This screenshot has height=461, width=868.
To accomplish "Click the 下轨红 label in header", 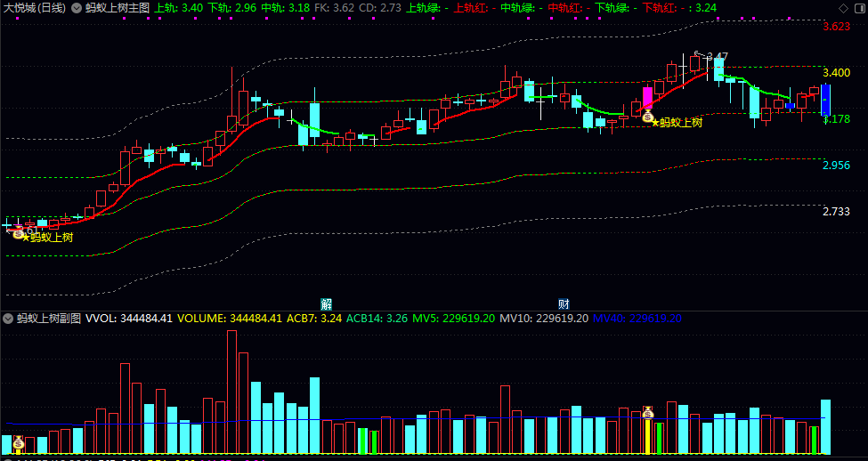I will [x=660, y=8].
